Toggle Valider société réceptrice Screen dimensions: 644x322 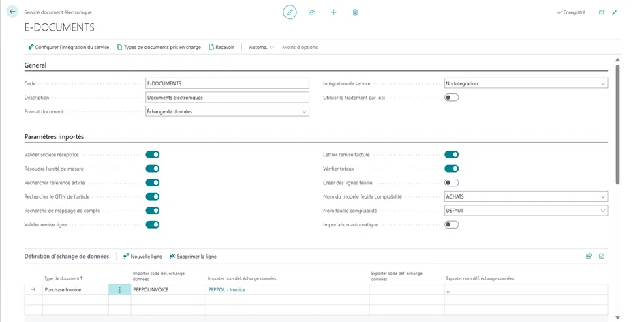[x=153, y=155]
